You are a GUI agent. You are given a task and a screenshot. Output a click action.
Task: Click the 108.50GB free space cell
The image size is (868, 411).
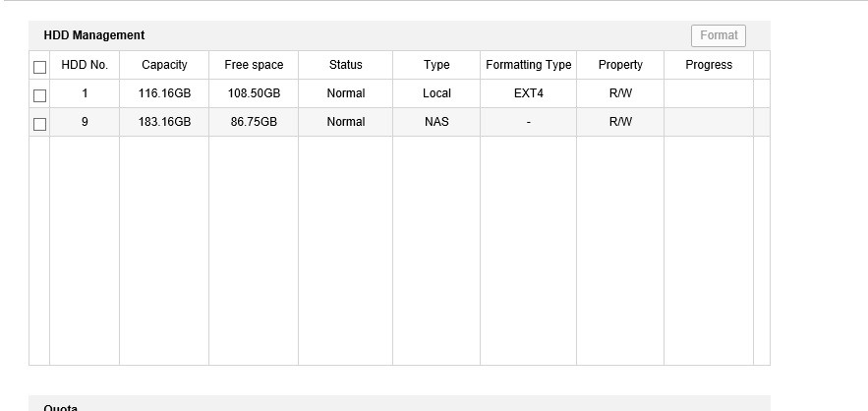tap(254, 93)
